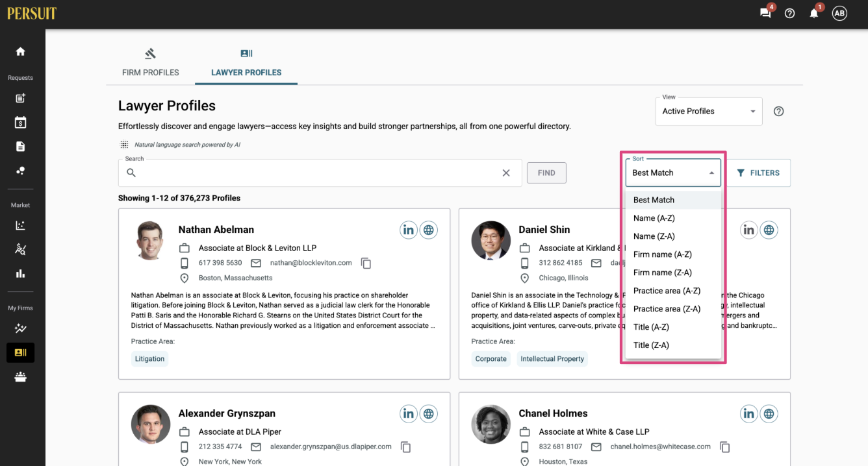Open Alexander Grynszpan's website globe icon

pyautogui.click(x=428, y=413)
